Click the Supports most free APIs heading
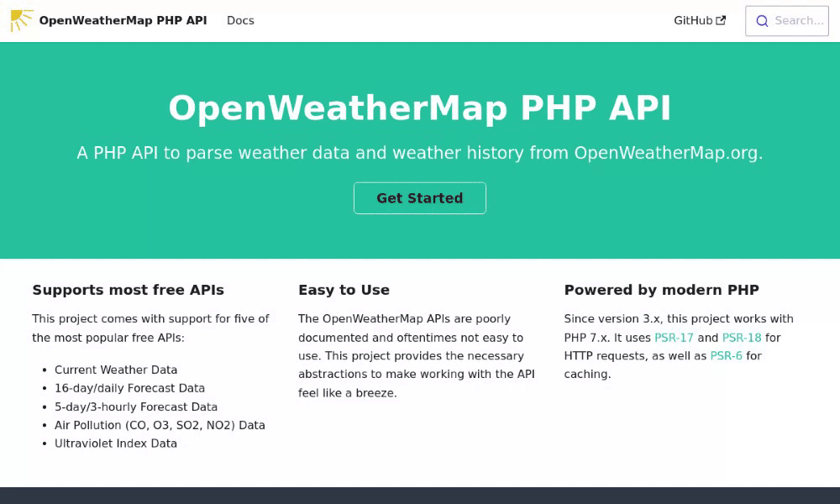The width and height of the screenshot is (840, 504). pos(128,290)
